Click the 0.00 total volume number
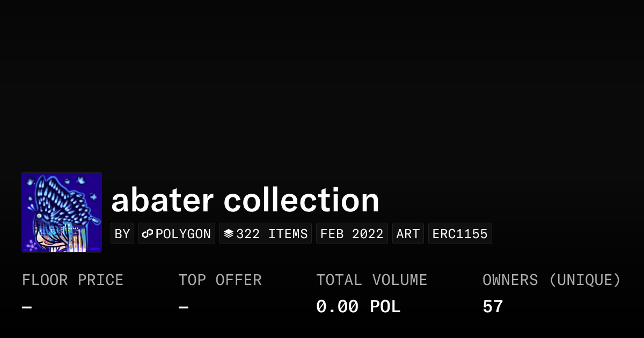This screenshot has height=338, width=644. [x=337, y=307]
